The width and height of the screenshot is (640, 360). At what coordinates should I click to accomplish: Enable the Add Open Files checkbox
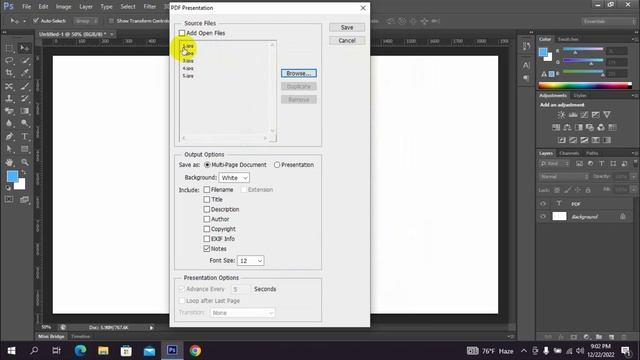click(182, 33)
